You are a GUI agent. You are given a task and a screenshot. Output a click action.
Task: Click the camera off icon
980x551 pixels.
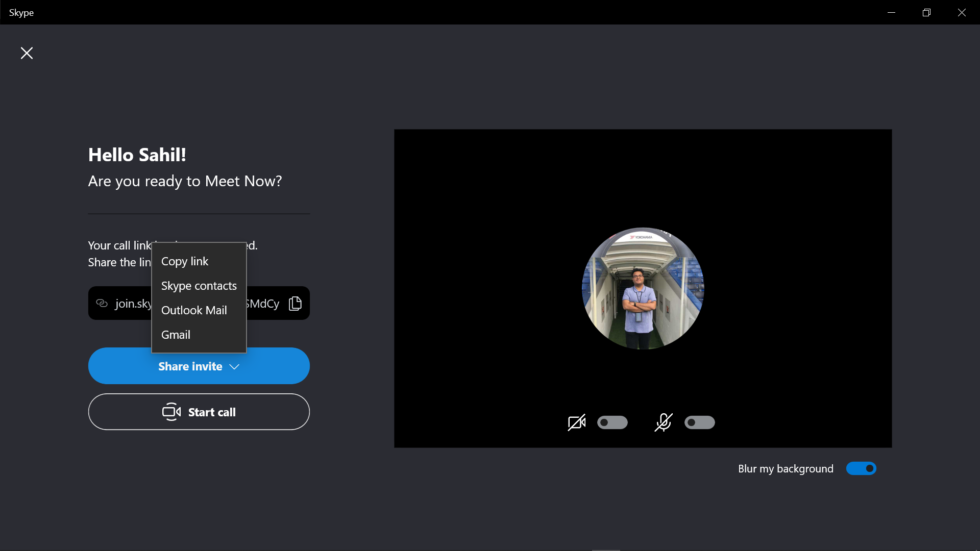point(577,422)
